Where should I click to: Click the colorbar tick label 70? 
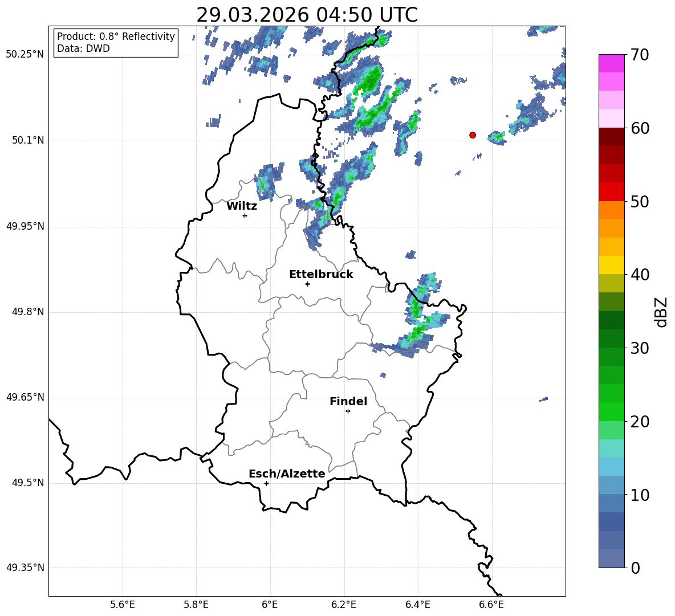(640, 55)
